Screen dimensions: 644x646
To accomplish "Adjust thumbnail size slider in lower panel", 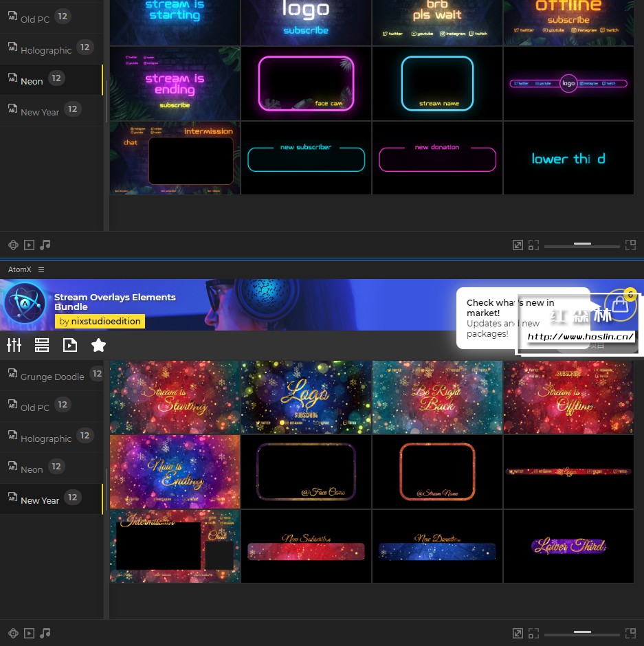I will coord(581,633).
